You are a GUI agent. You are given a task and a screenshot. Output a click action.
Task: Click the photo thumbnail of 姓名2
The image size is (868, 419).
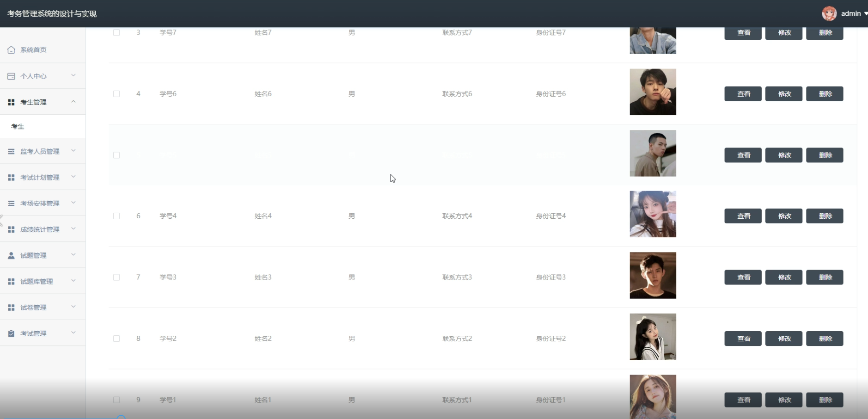[653, 337]
